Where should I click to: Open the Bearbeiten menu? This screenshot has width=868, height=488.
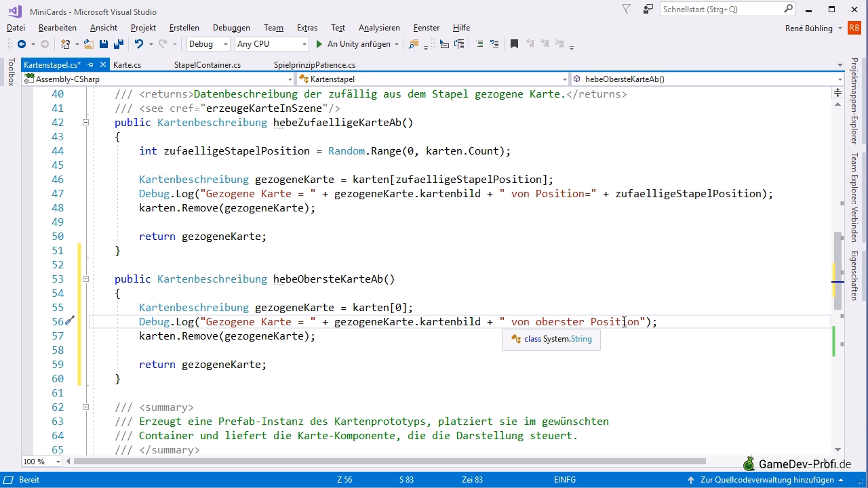pyautogui.click(x=58, y=28)
